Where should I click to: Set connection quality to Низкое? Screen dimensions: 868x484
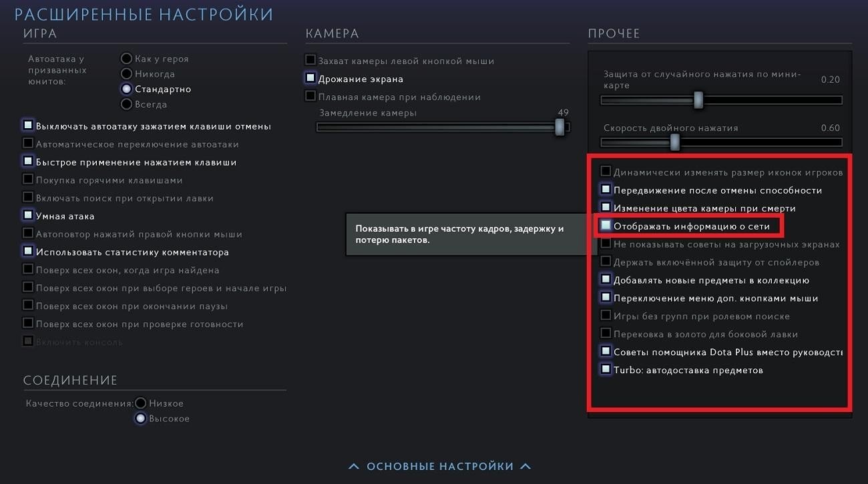tap(140, 403)
